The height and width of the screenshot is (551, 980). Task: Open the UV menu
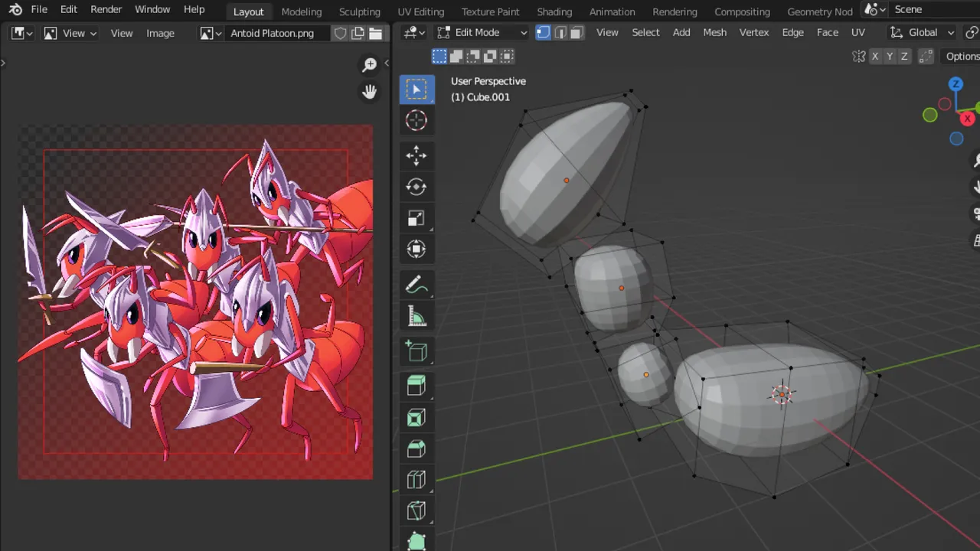click(x=858, y=32)
